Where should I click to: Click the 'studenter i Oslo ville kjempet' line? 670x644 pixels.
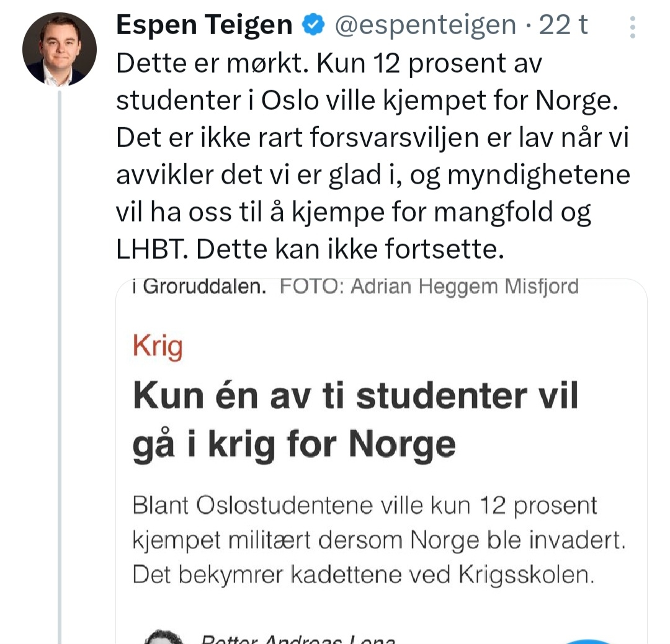tap(367, 101)
